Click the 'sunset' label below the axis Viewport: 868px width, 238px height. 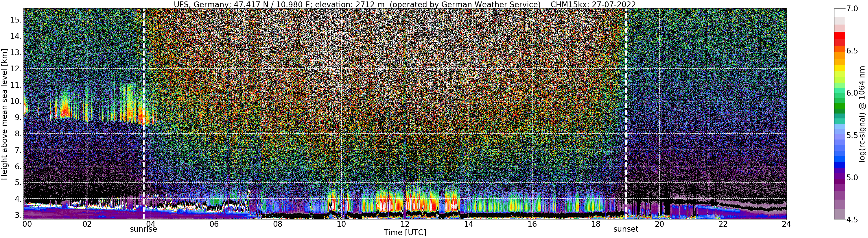(626, 229)
